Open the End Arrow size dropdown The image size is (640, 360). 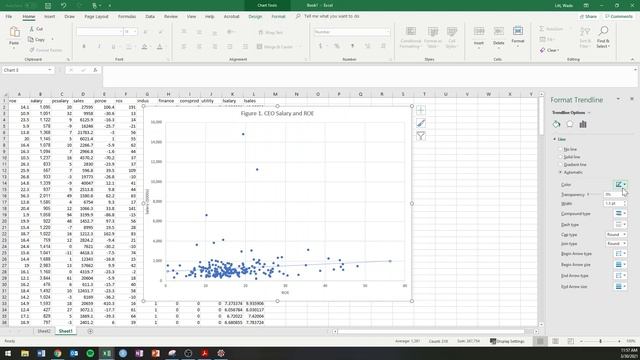620,287
